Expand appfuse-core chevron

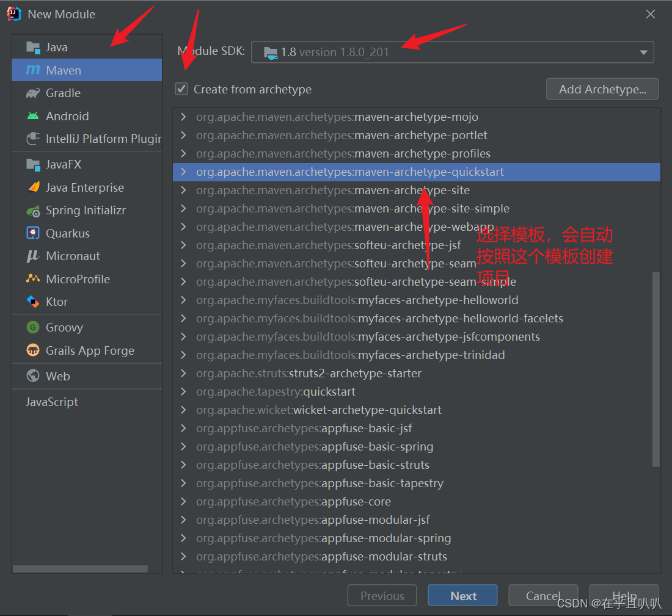click(183, 501)
